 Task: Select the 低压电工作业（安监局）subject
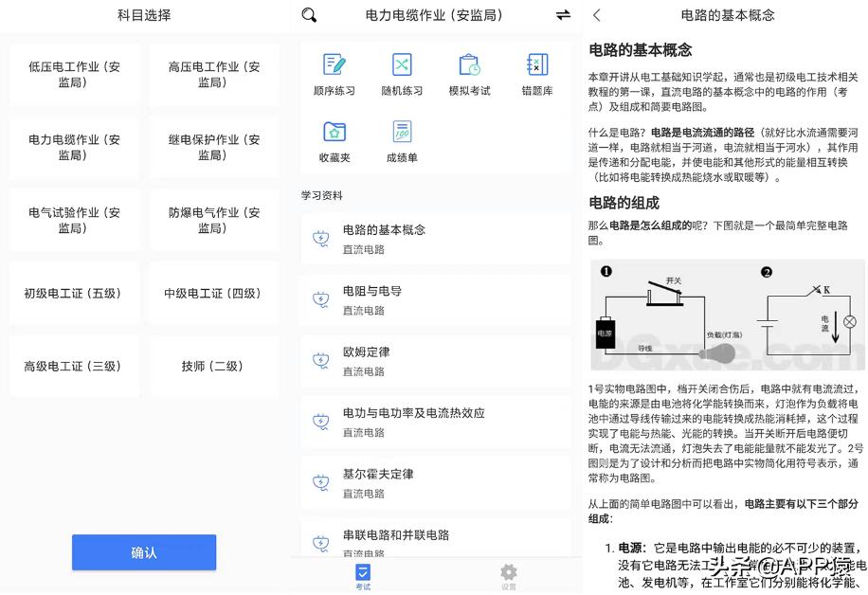point(74,74)
